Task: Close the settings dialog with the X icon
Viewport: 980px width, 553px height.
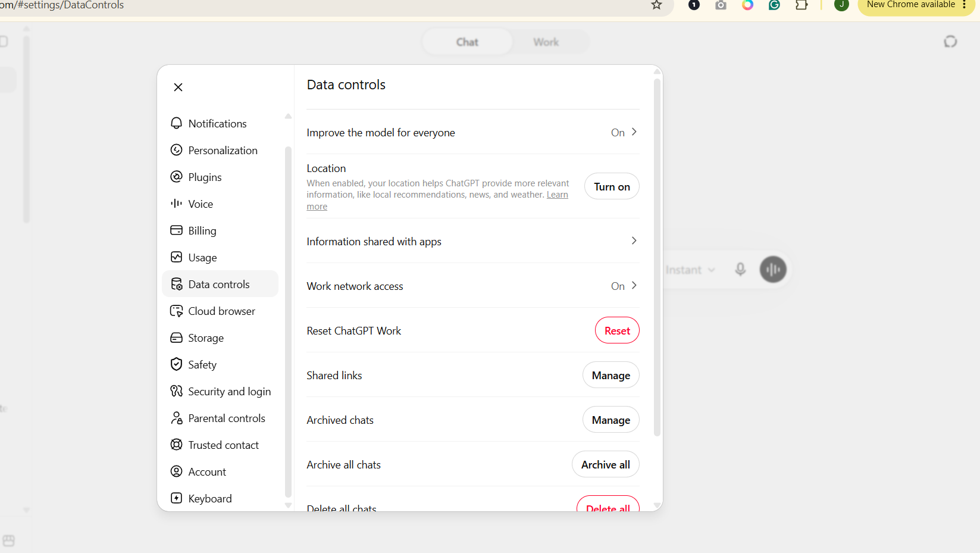Action: [178, 87]
